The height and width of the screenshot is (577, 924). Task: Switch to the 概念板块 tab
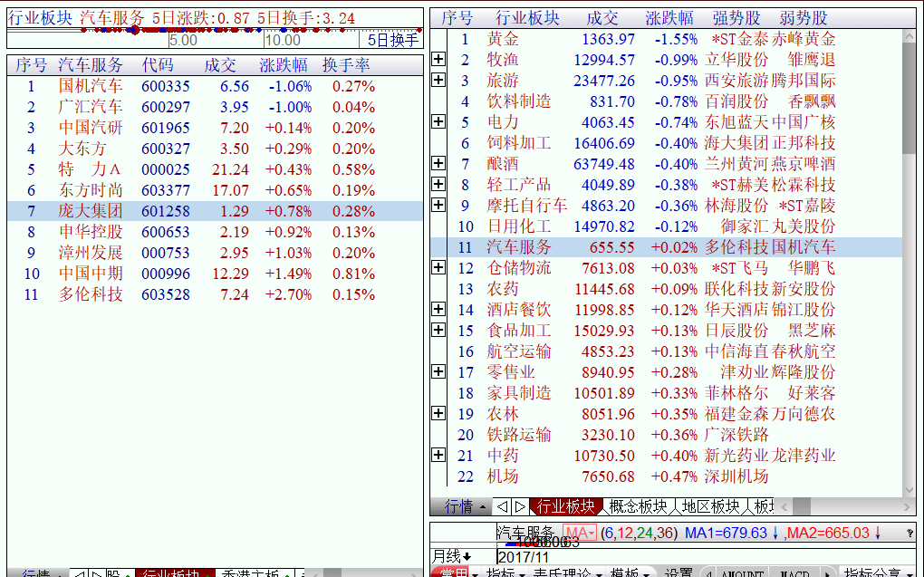639,506
